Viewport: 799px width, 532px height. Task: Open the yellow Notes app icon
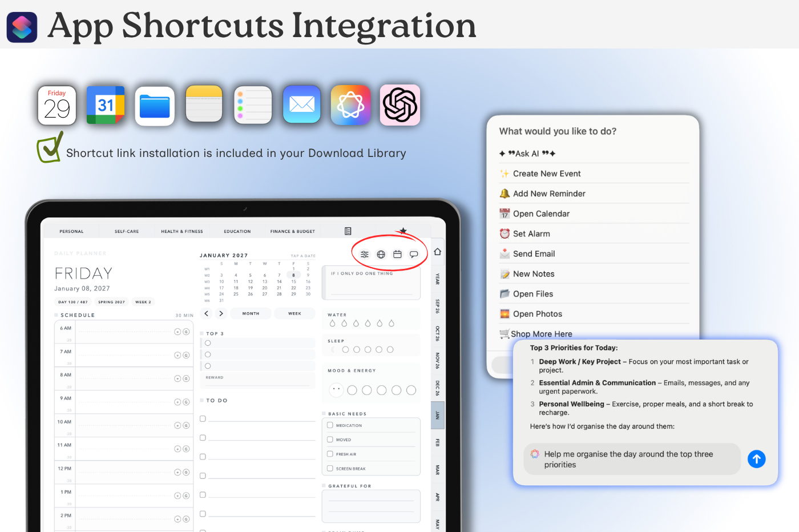204,104
